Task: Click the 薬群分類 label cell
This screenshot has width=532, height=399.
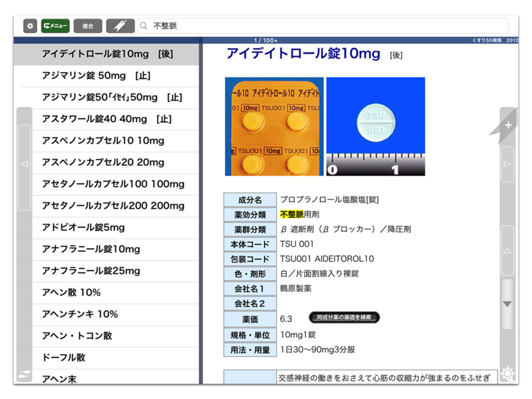Action: tap(250, 229)
